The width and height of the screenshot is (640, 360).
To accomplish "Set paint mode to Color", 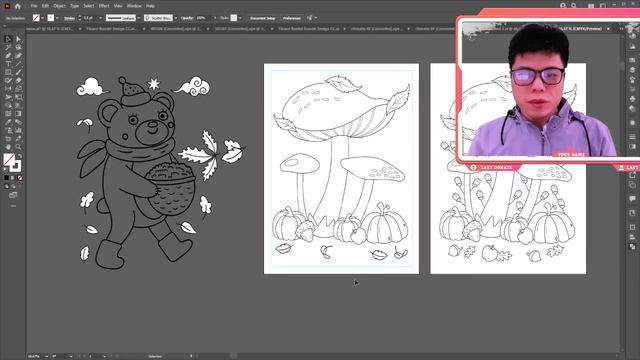I will (x=6, y=178).
